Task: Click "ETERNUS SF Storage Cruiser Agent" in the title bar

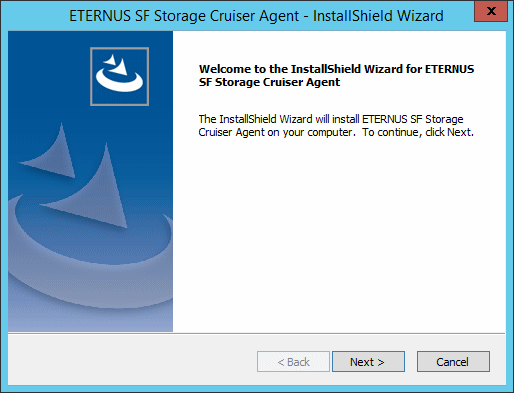Action: (184, 16)
